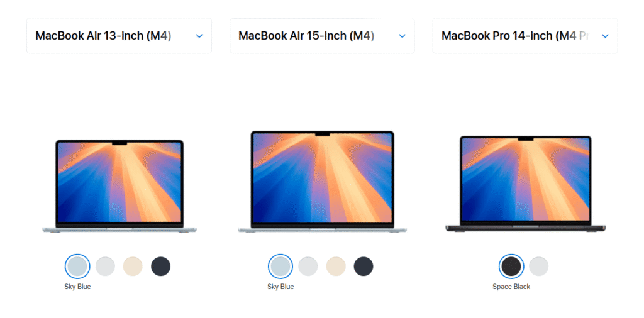The width and height of the screenshot is (644, 318).
Task: Click the MacBook Air 13-inch laptop image
Action: [x=119, y=186]
